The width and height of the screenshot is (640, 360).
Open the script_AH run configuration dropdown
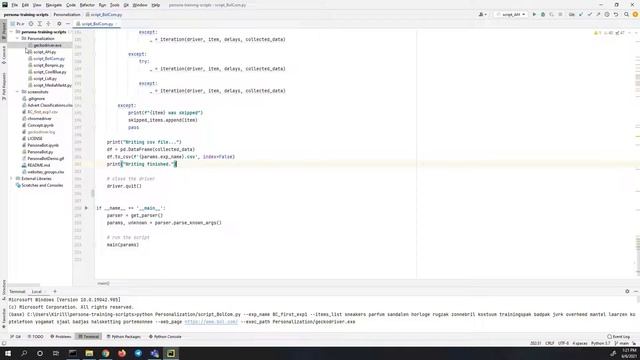click(x=511, y=14)
